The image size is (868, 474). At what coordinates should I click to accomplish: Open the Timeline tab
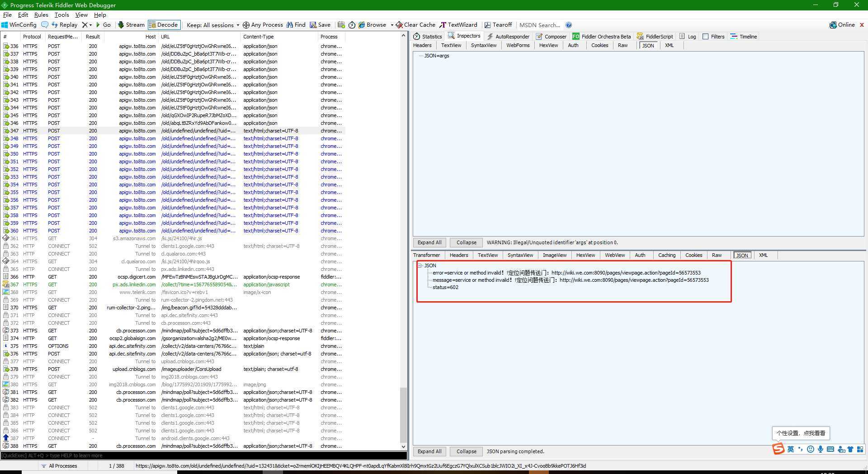pos(743,37)
